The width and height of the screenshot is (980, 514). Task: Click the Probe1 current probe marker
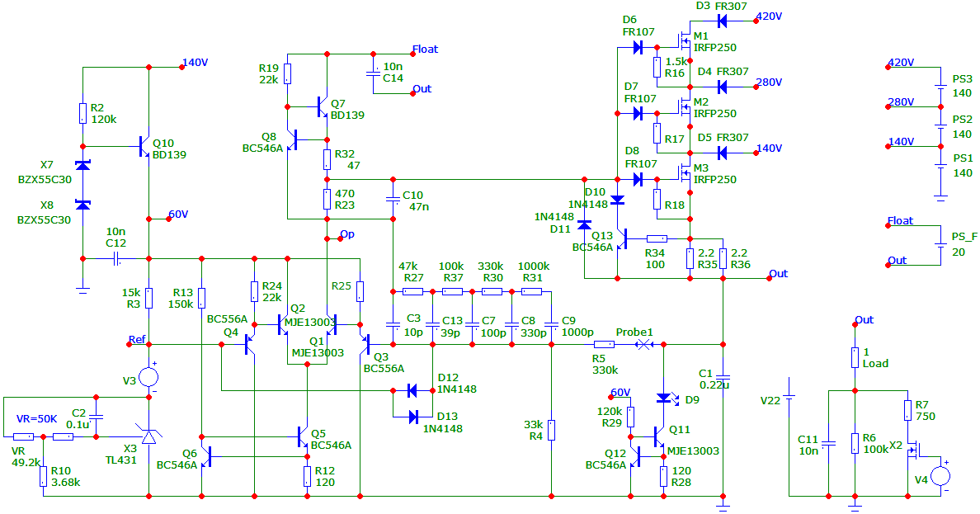click(x=643, y=344)
